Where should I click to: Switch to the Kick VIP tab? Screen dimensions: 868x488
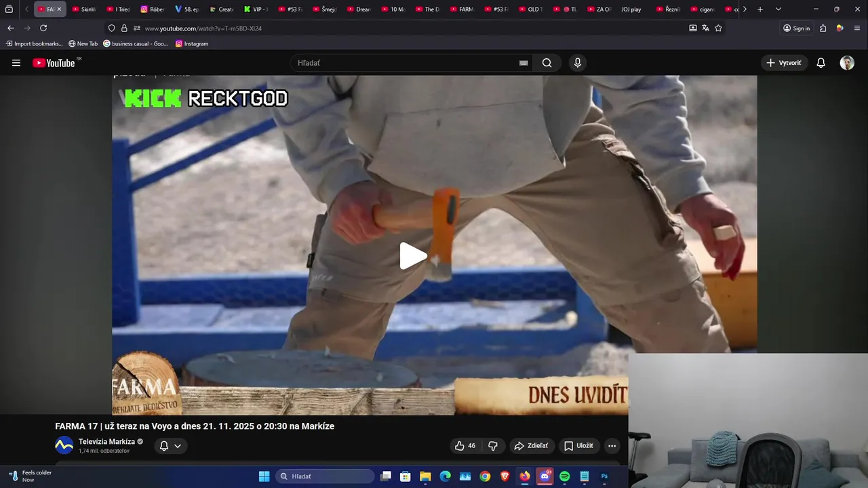(x=256, y=9)
